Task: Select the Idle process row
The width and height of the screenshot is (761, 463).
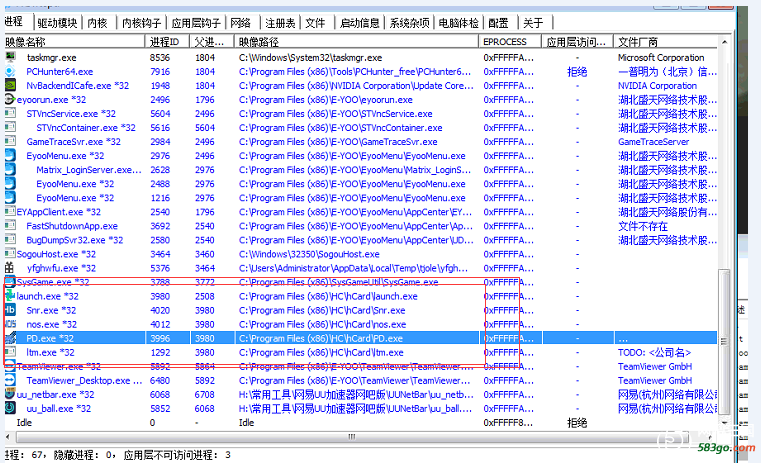Action: tap(361, 423)
